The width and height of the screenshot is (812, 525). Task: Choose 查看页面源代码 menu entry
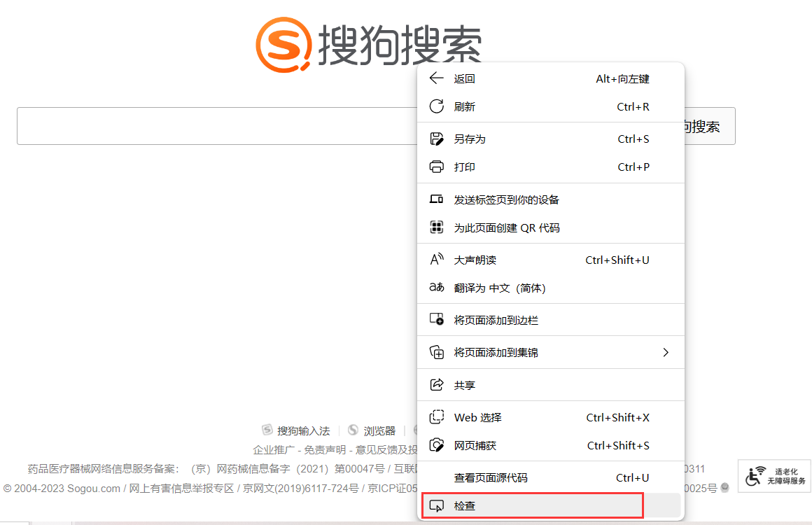click(550, 477)
